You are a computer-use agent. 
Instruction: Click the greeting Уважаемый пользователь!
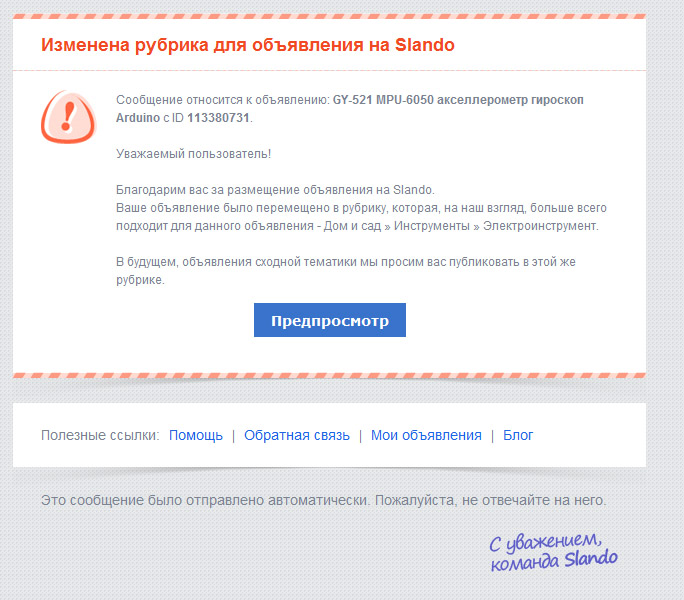[193, 154]
